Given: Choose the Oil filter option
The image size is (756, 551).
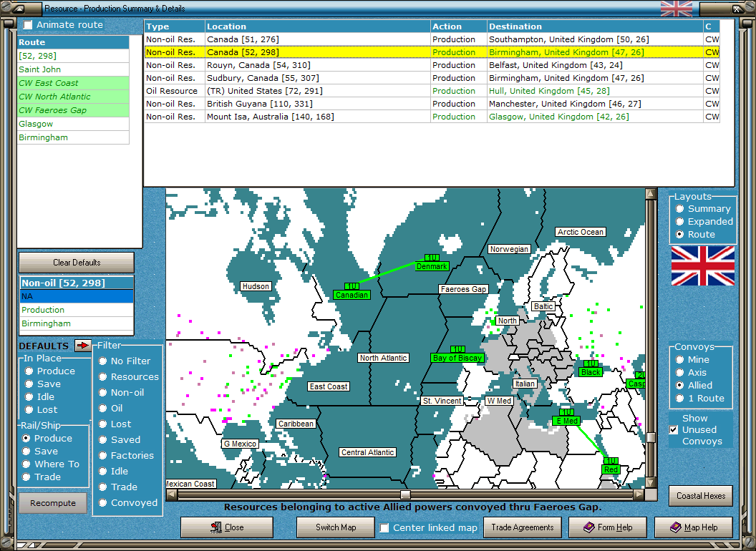Looking at the screenshot, I should tap(103, 409).
